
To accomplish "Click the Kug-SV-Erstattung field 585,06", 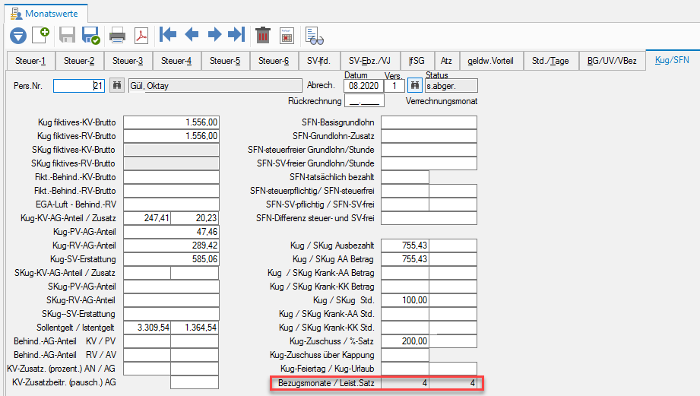I will pos(171,259).
